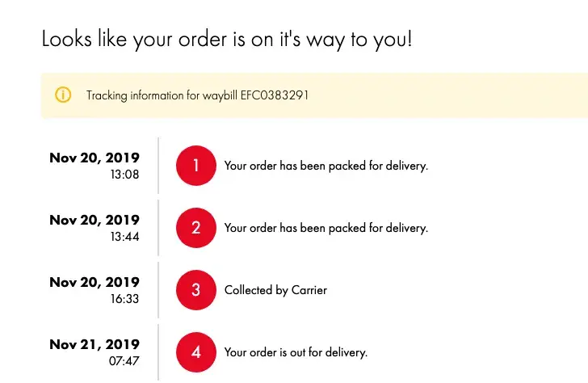
Task: Click the Nov 21, 2019 date entry
Action: [x=94, y=344]
